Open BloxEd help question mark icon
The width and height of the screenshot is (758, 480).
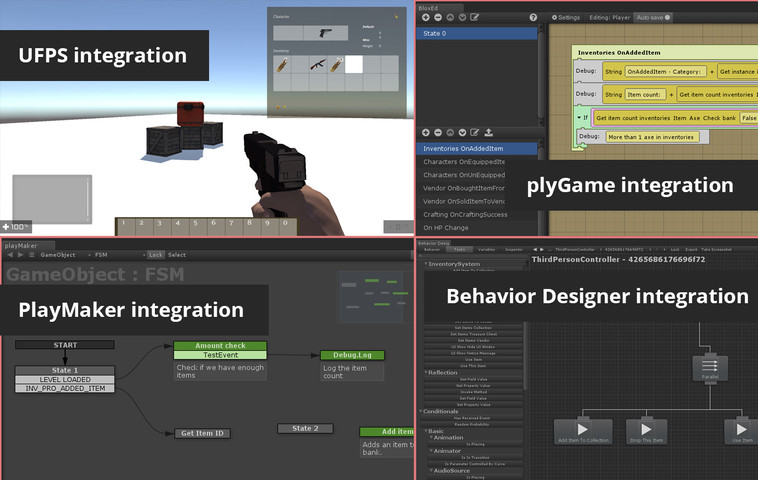pos(533,17)
